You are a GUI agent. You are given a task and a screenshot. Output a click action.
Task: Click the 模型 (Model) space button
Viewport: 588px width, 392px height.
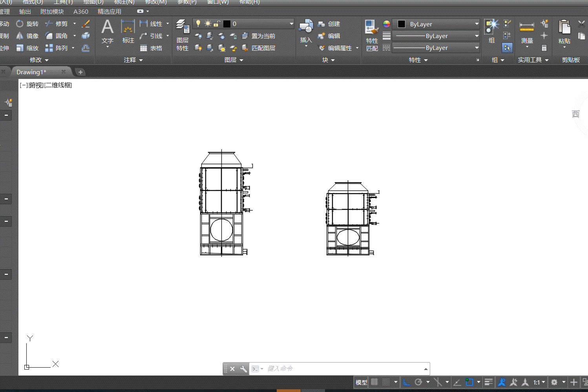362,382
